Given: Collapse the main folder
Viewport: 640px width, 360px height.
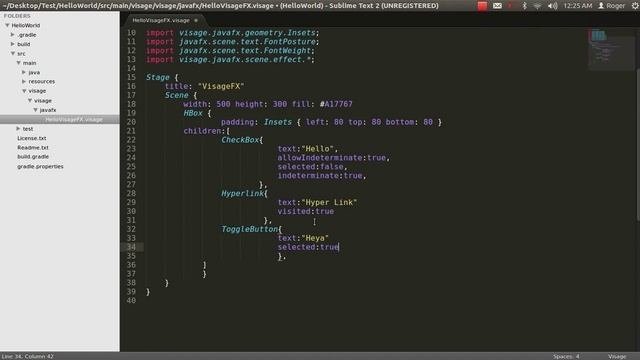Looking at the screenshot, I should coord(18,63).
